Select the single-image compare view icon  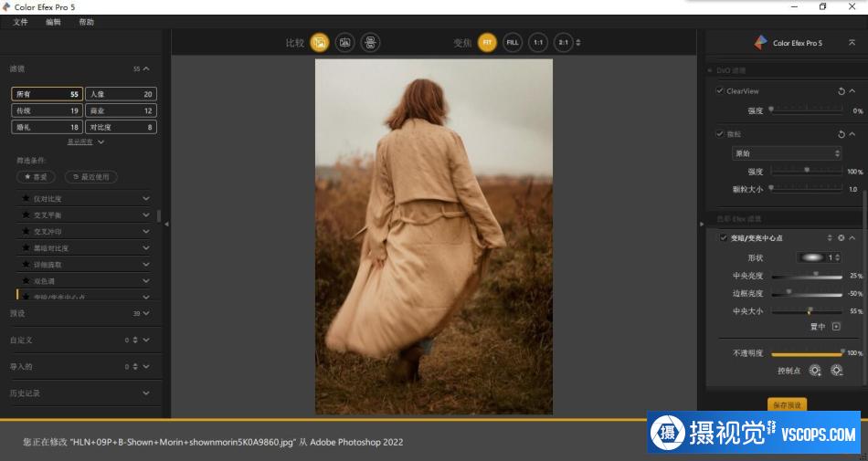click(x=320, y=43)
